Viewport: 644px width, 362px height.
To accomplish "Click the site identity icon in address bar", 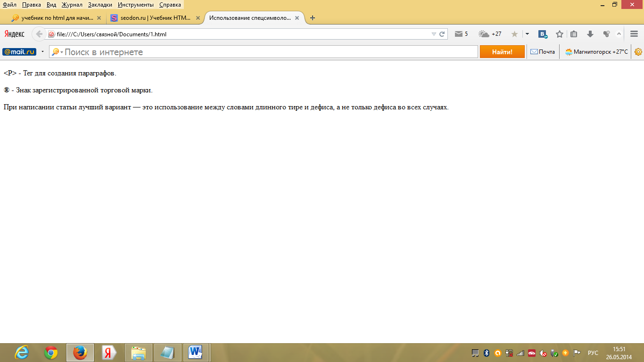I will click(51, 34).
